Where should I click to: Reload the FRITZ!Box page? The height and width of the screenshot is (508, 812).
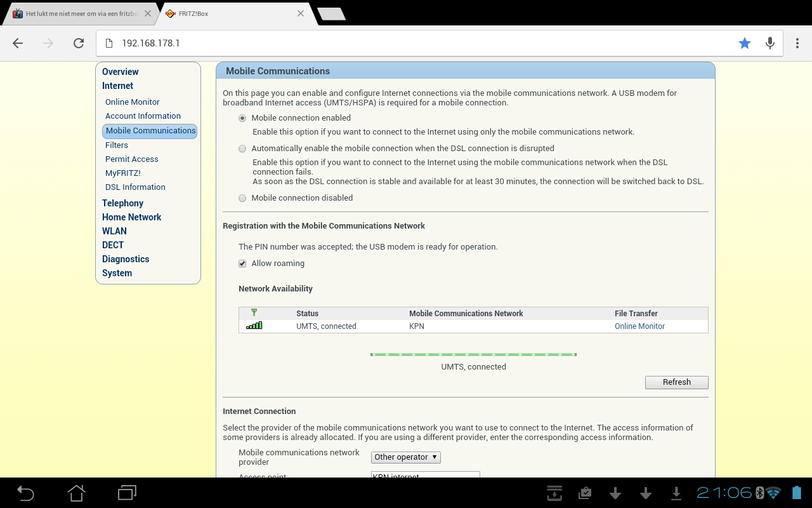click(x=79, y=43)
